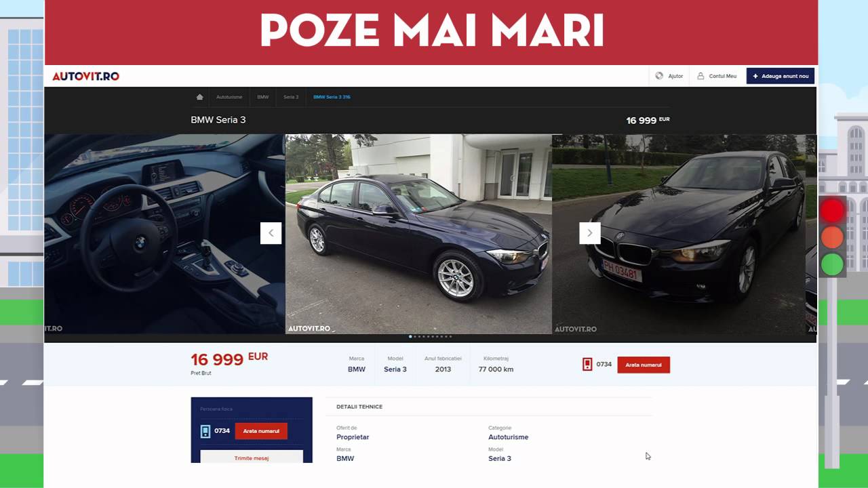Show previous photo with left arrow
Viewport: 868px width, 488px height.
click(x=271, y=233)
